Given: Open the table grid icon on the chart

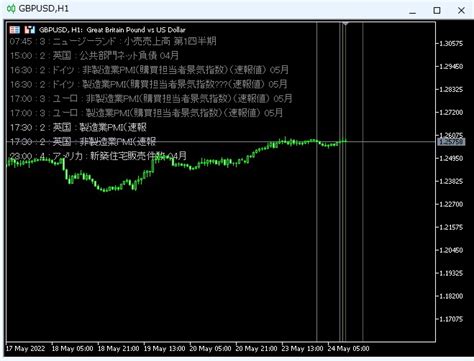Looking at the screenshot, I should (x=15, y=30).
